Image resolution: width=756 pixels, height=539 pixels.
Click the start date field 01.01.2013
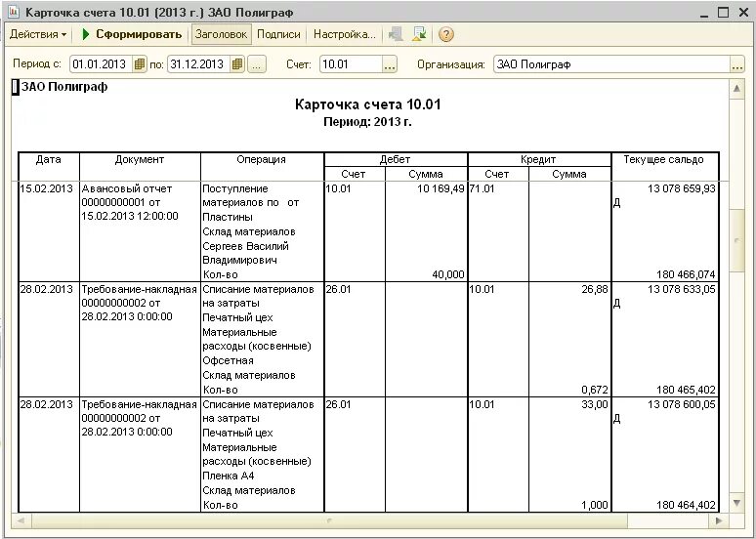102,64
